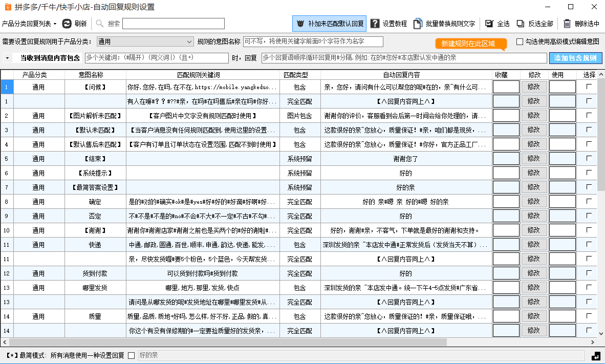Click the 【默认售后未匹配】 intent name cell

point(95,144)
